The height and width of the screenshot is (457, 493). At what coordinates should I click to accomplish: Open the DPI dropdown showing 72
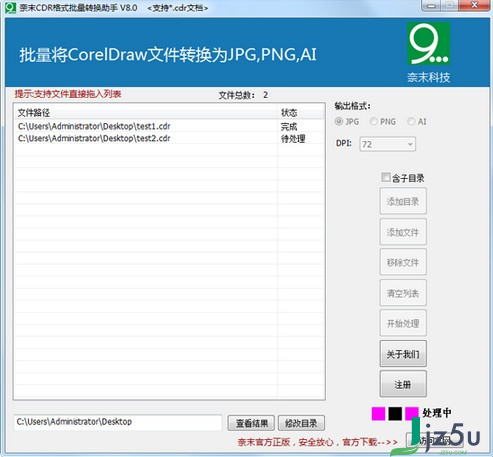click(388, 144)
